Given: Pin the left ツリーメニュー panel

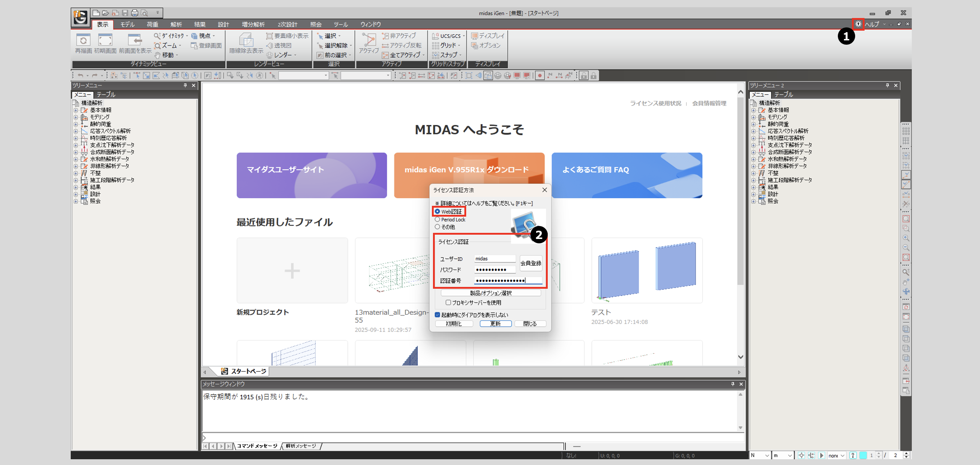Looking at the screenshot, I should pyautogui.click(x=185, y=85).
